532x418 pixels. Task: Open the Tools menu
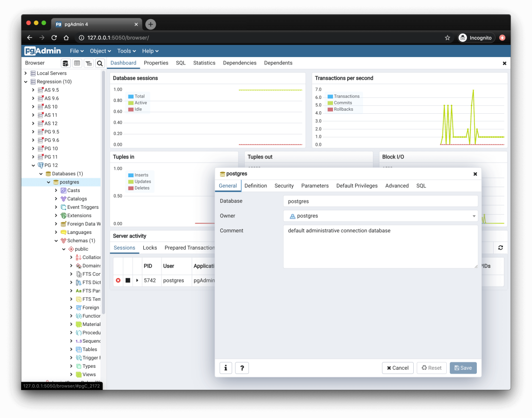pos(127,51)
